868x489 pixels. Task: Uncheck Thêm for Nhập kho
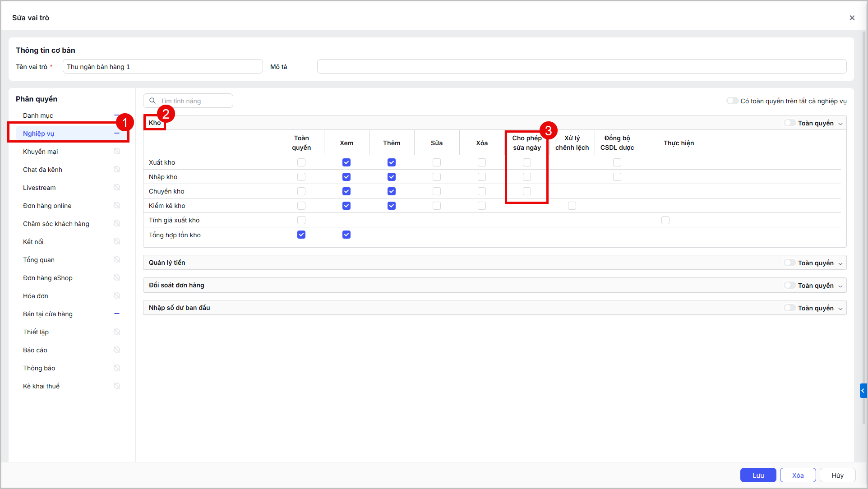392,177
